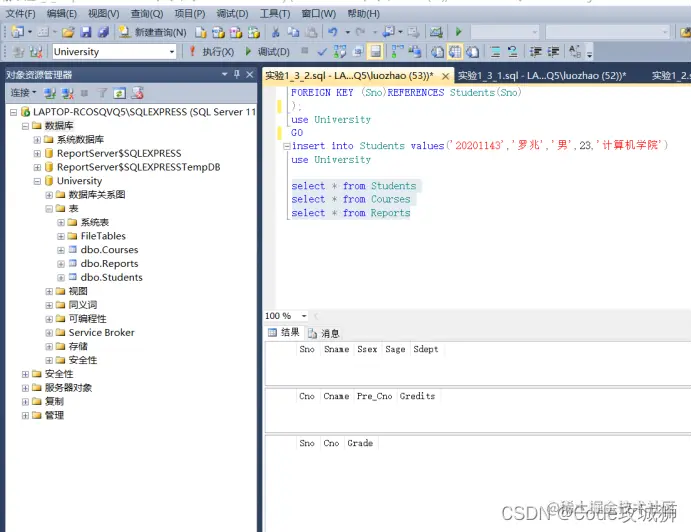Click the 调试(D) debug button

(x=267, y=52)
